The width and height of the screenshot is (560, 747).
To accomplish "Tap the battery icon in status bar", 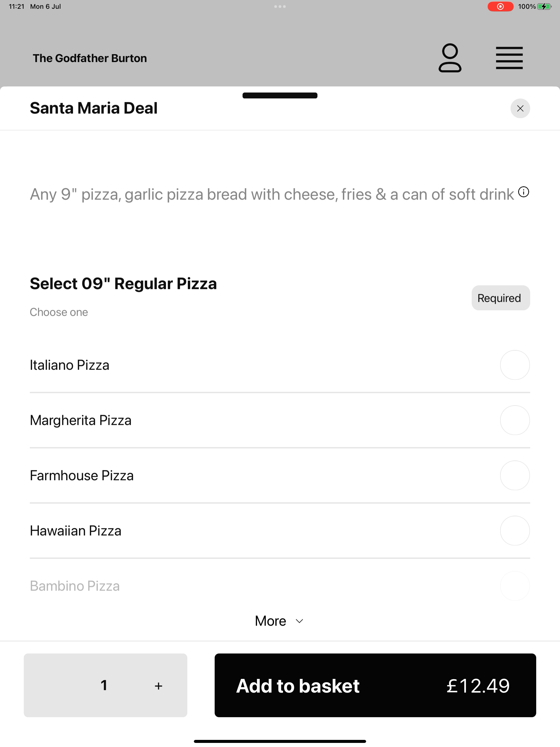I will point(544,6).
